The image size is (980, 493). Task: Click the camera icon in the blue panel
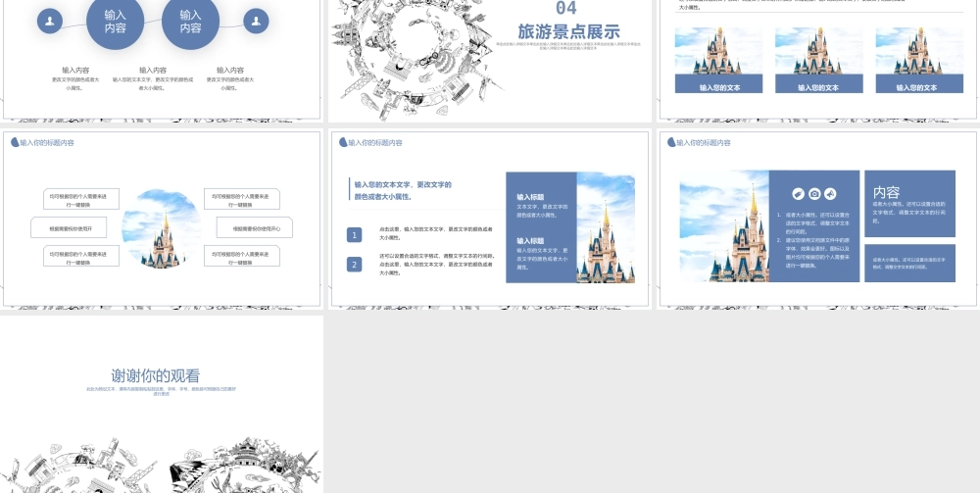814,194
